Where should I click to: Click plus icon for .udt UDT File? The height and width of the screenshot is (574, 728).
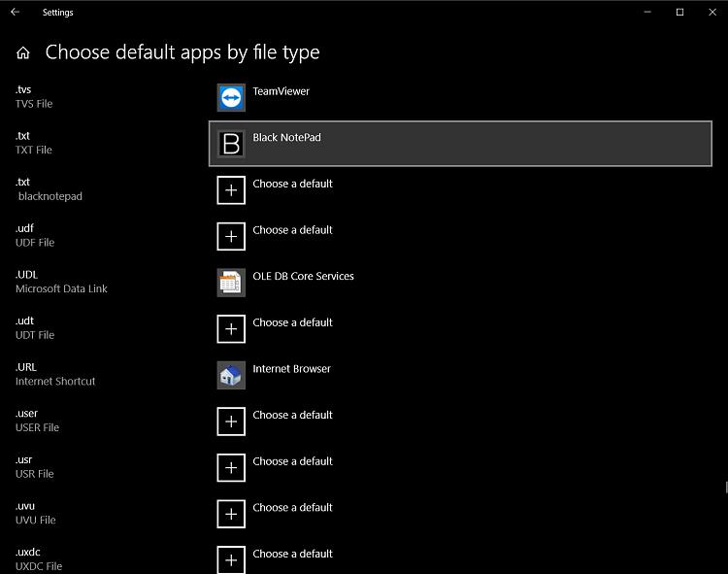231,329
